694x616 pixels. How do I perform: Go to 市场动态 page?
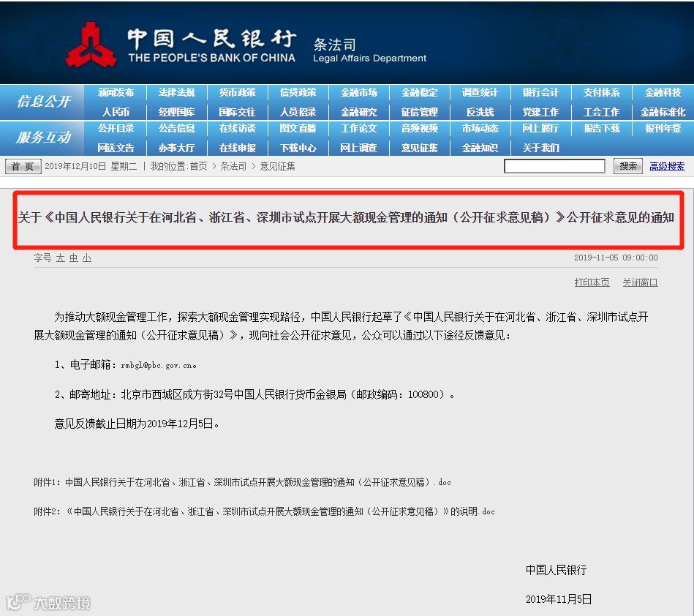pos(480,129)
